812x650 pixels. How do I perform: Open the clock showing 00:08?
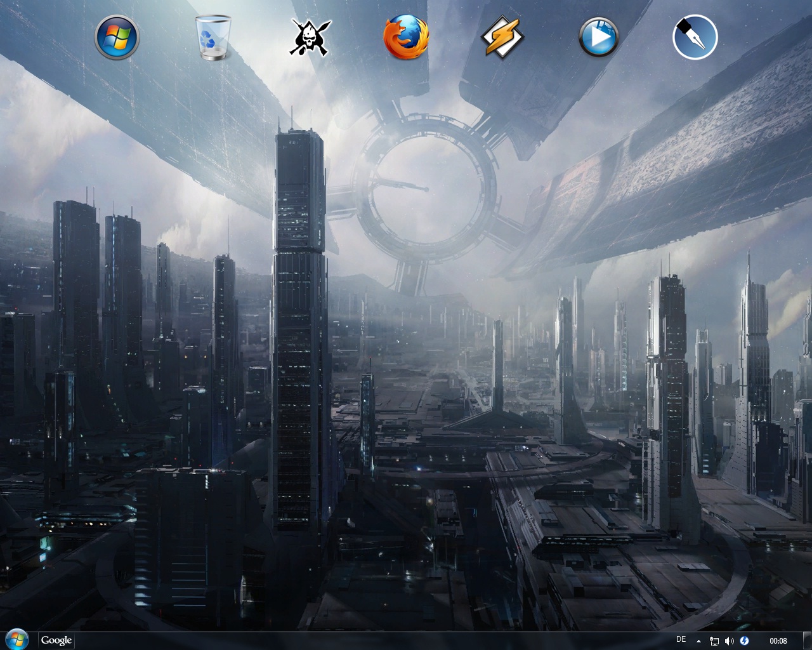(x=778, y=641)
